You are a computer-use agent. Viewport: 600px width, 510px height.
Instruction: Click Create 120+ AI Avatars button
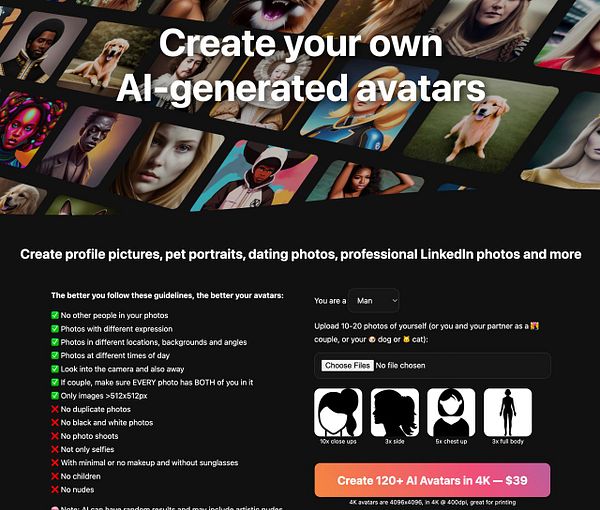(432, 480)
